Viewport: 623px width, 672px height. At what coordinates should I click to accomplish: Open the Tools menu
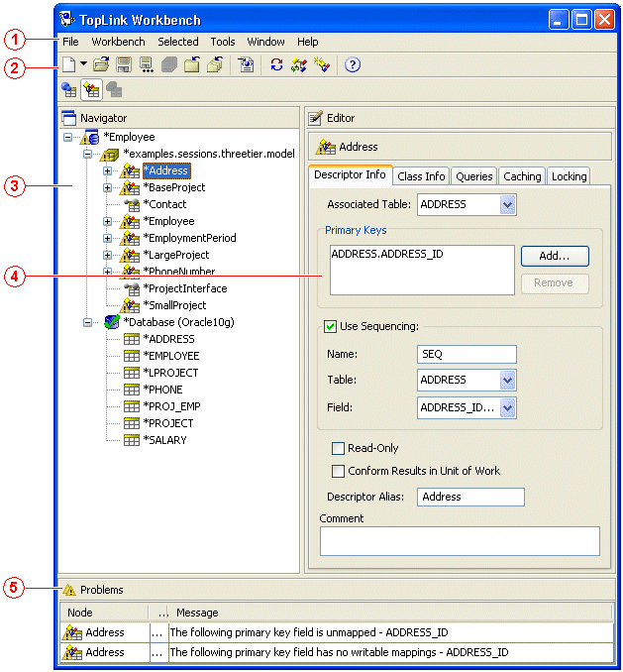(x=223, y=42)
